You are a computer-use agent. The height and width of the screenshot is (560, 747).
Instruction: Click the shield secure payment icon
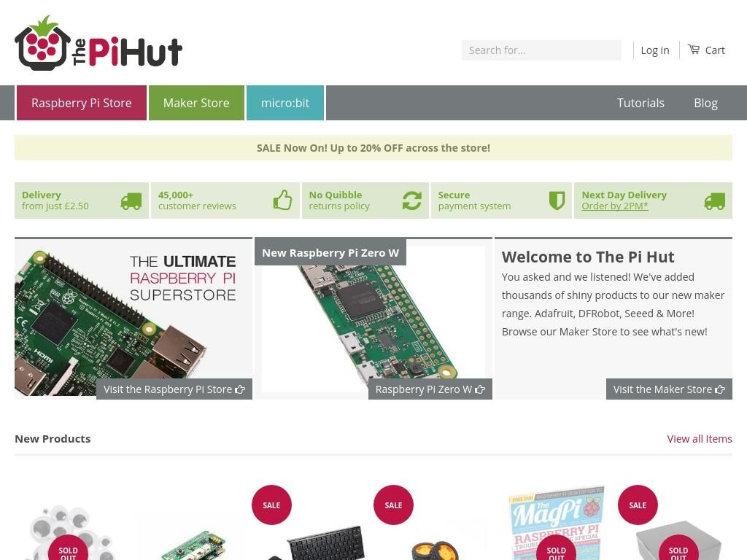557,201
